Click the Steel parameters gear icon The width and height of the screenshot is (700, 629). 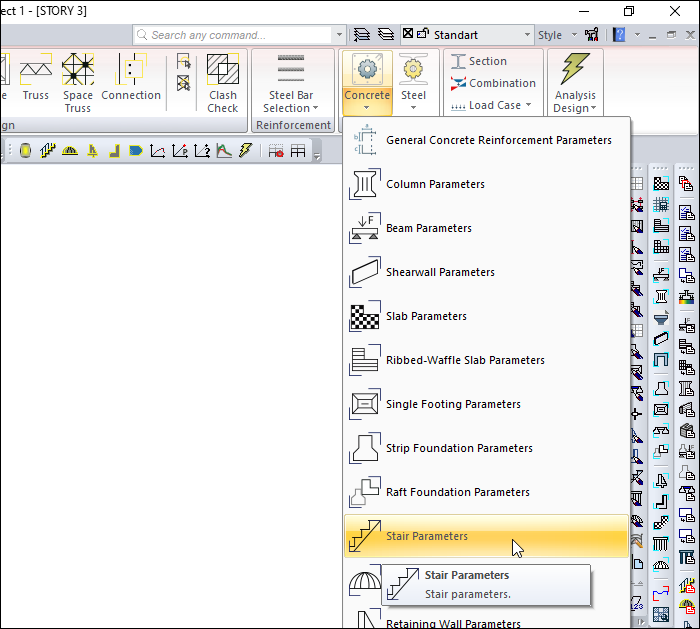413,70
